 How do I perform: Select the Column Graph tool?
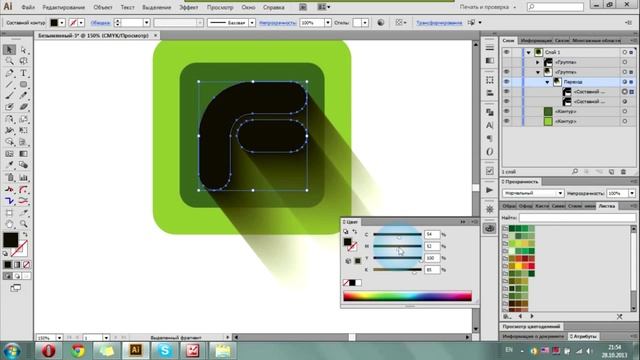[23, 178]
